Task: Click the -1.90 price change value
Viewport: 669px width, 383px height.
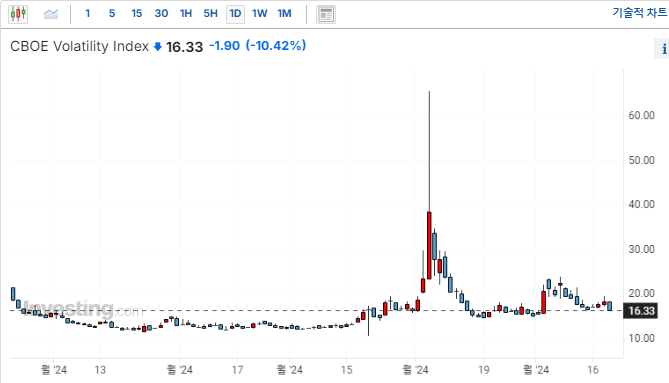Action: tap(224, 46)
